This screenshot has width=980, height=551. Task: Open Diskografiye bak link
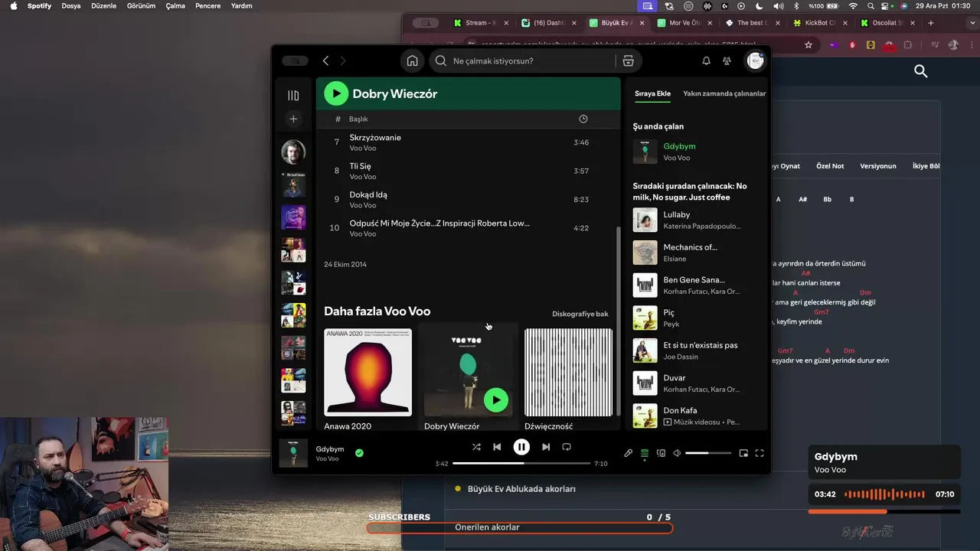click(580, 314)
